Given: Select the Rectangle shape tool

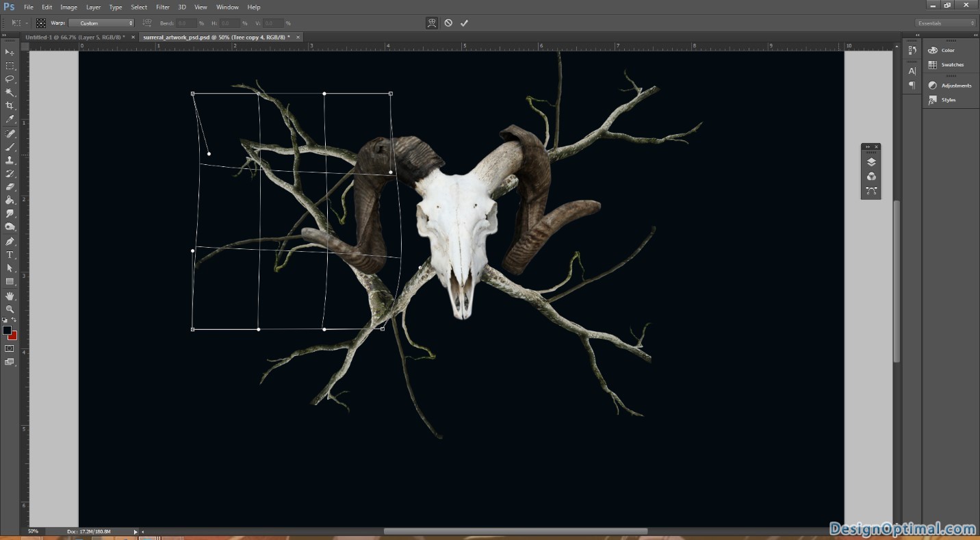Looking at the screenshot, I should 10,282.
